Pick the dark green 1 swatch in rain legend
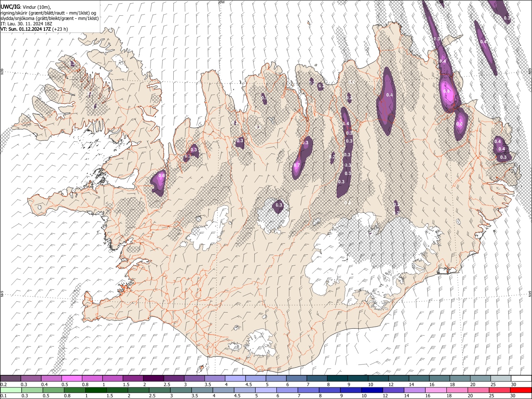 pyautogui.click(x=96, y=390)
